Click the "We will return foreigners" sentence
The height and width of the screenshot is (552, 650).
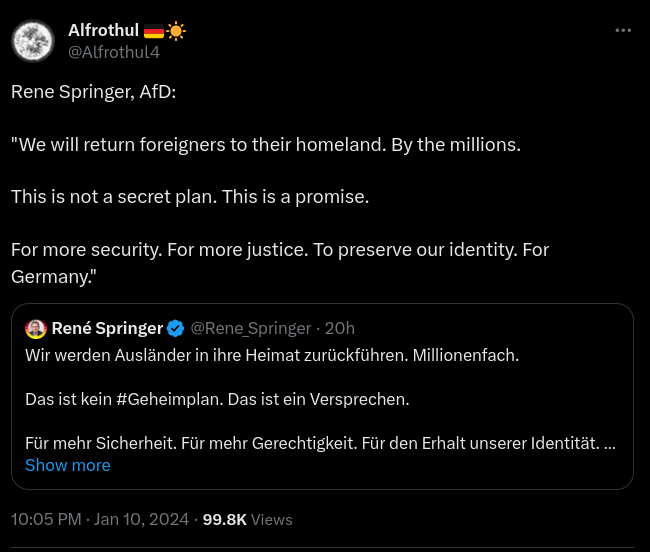pos(266,144)
